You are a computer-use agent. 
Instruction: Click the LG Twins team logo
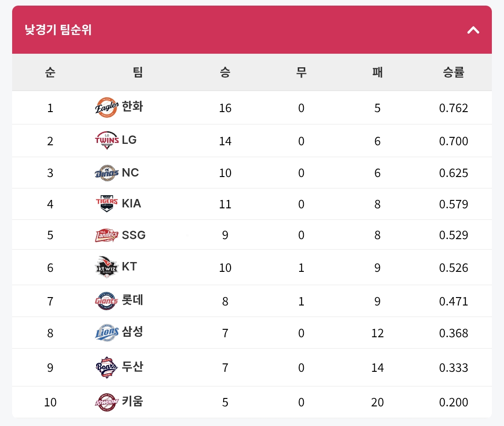coord(106,140)
